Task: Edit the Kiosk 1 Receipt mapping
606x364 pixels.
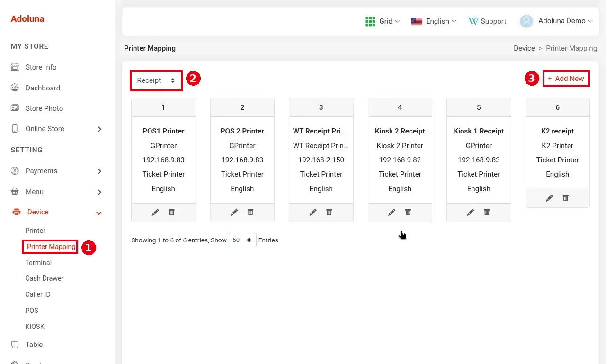Action: click(x=471, y=213)
